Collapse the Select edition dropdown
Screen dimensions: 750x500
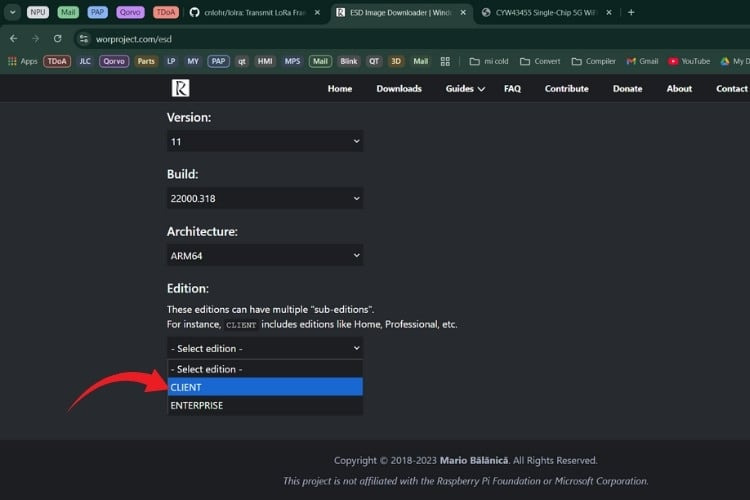[x=265, y=348]
